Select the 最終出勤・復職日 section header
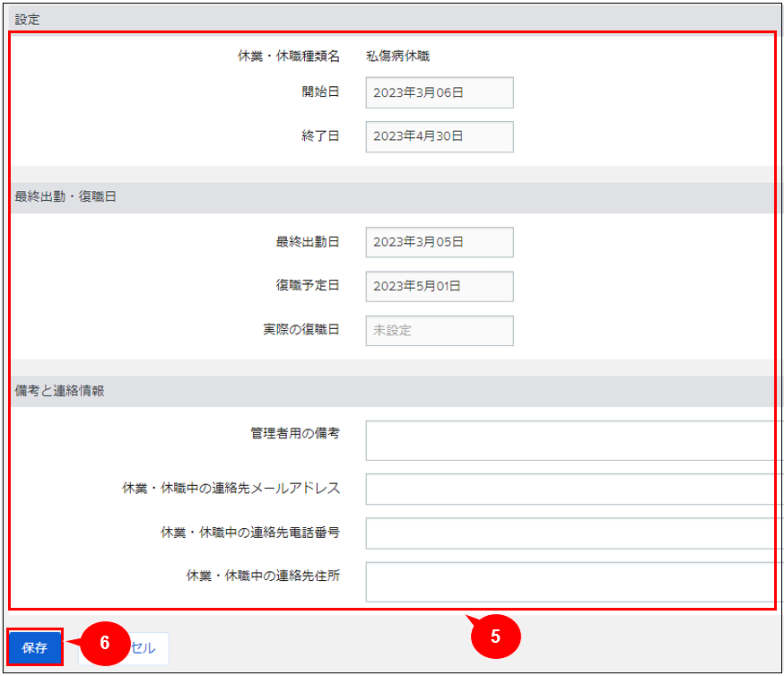This screenshot has width=784, height=676. tap(65, 197)
